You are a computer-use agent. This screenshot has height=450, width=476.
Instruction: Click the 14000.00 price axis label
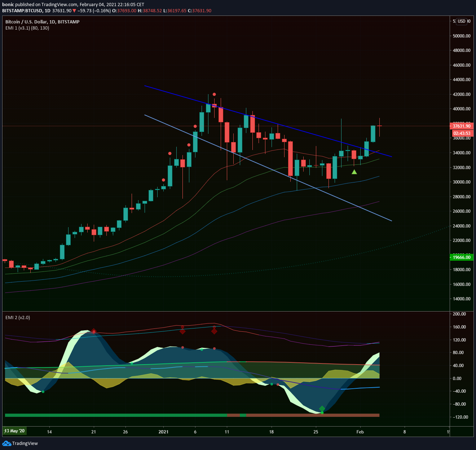click(462, 299)
